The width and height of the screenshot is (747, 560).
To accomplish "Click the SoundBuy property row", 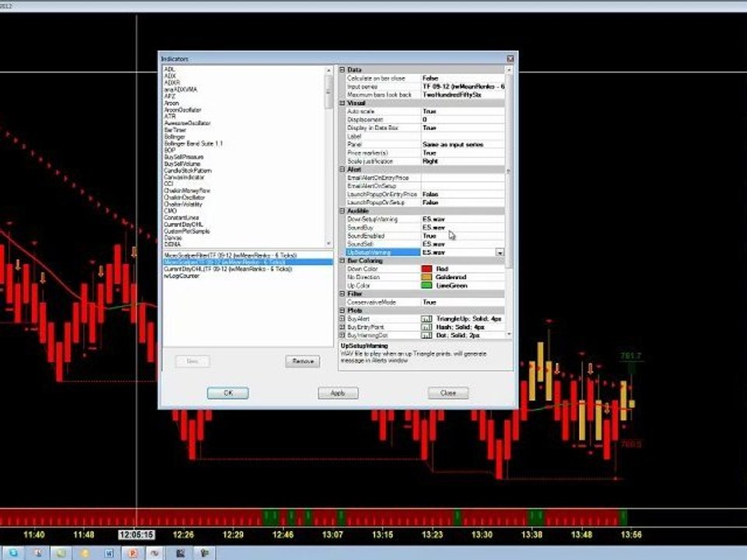I will [x=425, y=228].
